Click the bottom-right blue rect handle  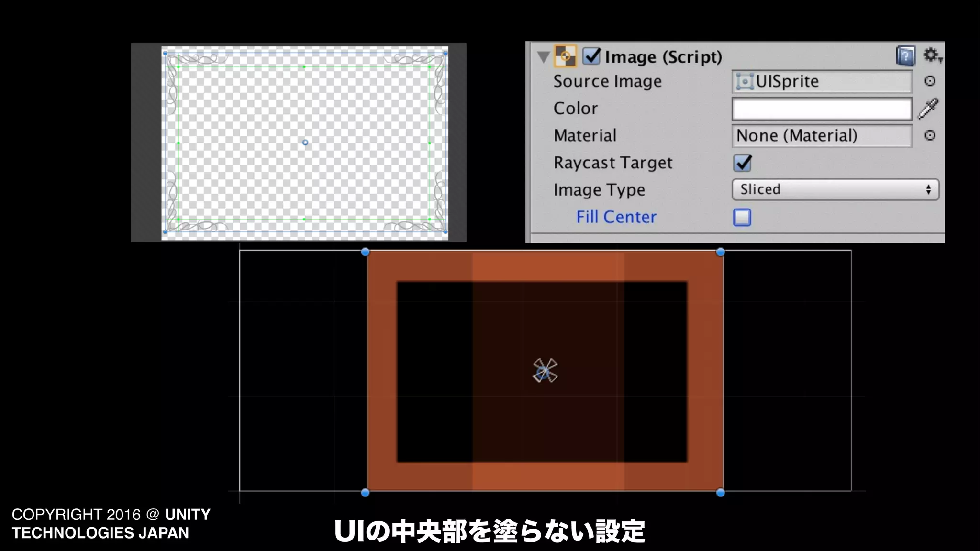pos(720,493)
